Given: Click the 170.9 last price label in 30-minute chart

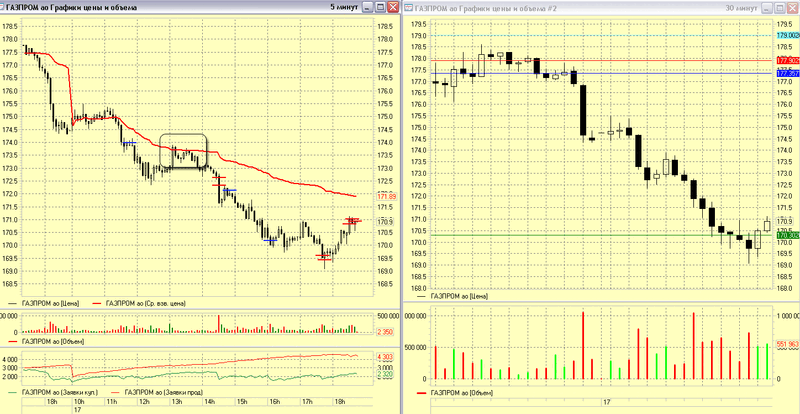Looking at the screenshot, I should tap(784, 222).
